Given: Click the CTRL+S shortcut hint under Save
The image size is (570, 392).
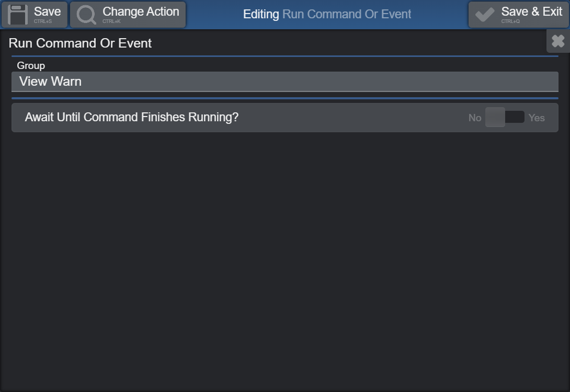Looking at the screenshot, I should [x=43, y=21].
